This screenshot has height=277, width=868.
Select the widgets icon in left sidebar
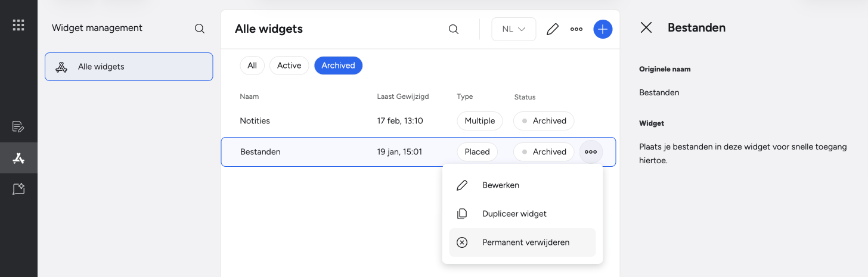18,158
